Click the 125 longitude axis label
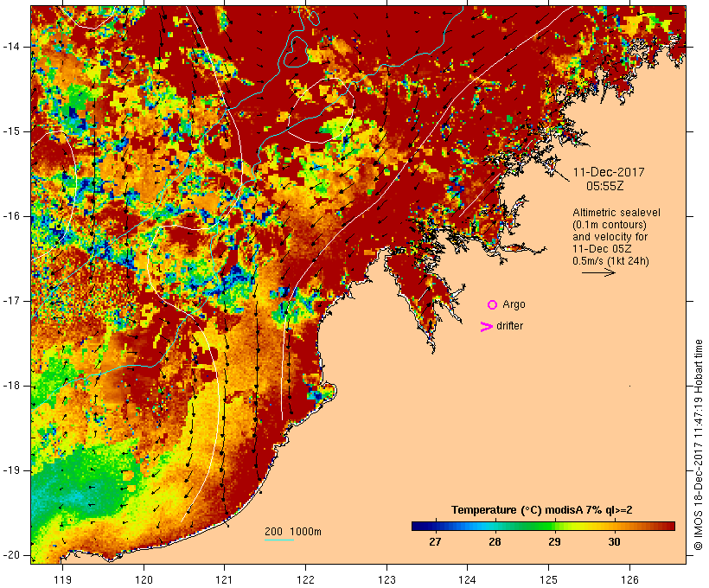Image resolution: width=709 pixels, height=588 pixels. coord(549,580)
